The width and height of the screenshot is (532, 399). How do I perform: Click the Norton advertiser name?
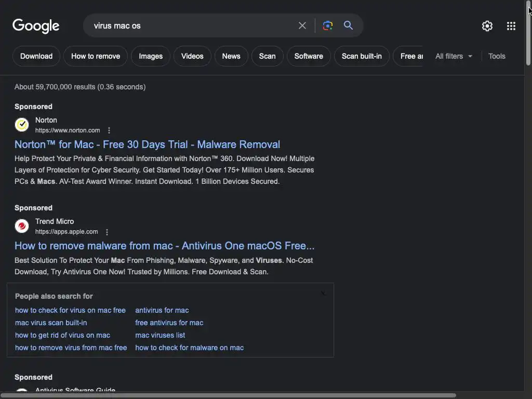(46, 120)
